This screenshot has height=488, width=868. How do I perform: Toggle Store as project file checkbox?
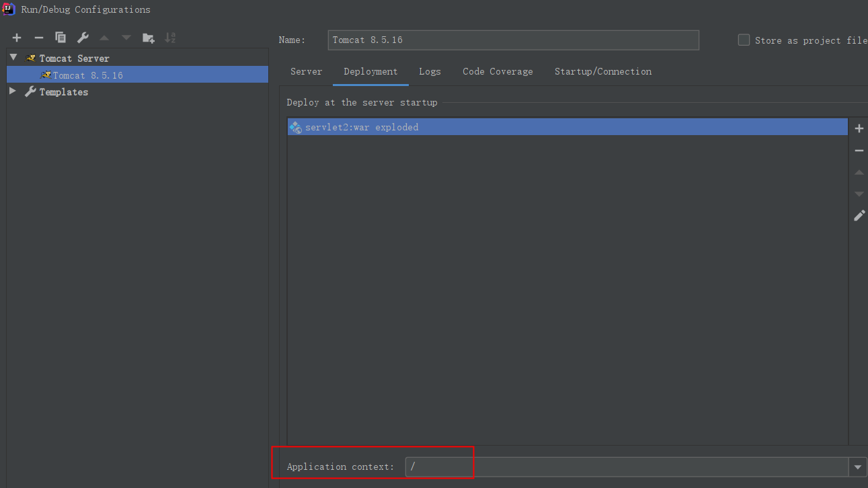pos(744,40)
